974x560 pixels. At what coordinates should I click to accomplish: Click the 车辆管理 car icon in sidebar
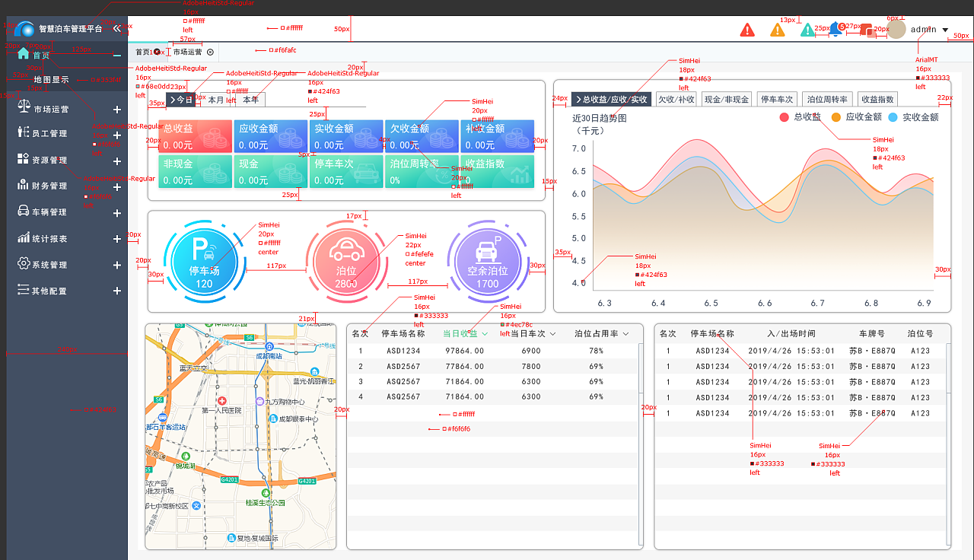point(24,212)
